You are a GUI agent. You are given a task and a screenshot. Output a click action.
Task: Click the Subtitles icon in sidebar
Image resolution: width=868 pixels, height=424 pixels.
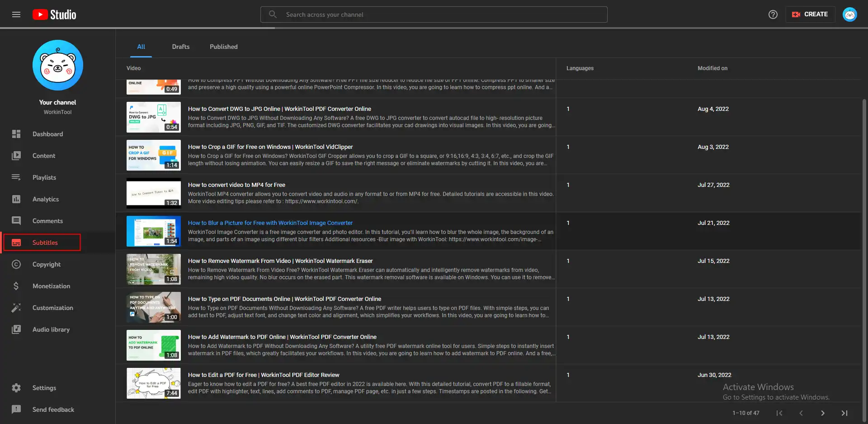click(16, 243)
